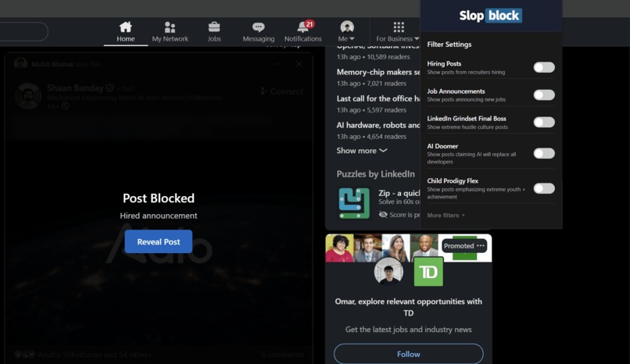Click the My Network people icon
The width and height of the screenshot is (630, 364).
click(170, 27)
